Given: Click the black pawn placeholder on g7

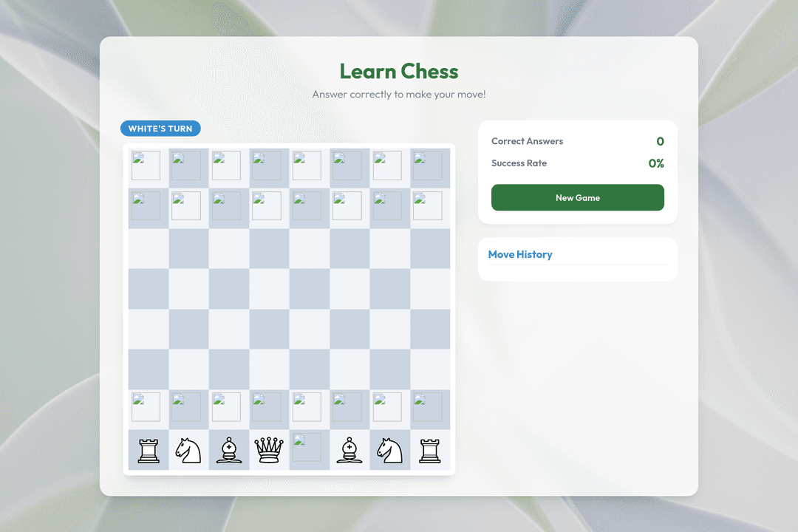Looking at the screenshot, I should (x=387, y=205).
